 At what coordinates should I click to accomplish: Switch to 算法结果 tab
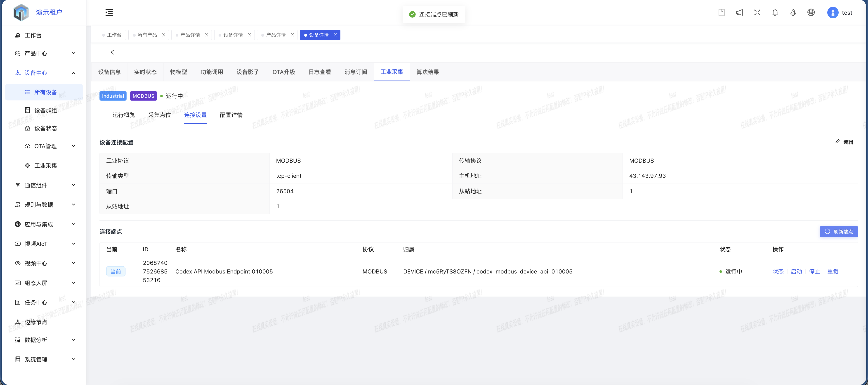click(x=428, y=72)
